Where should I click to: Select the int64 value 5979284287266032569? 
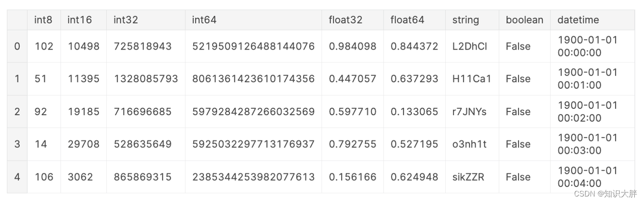tap(253, 112)
